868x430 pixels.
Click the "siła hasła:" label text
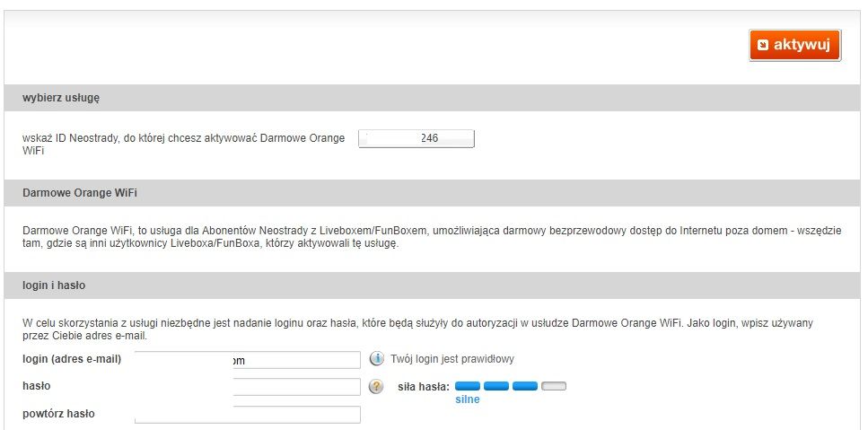[424, 387]
